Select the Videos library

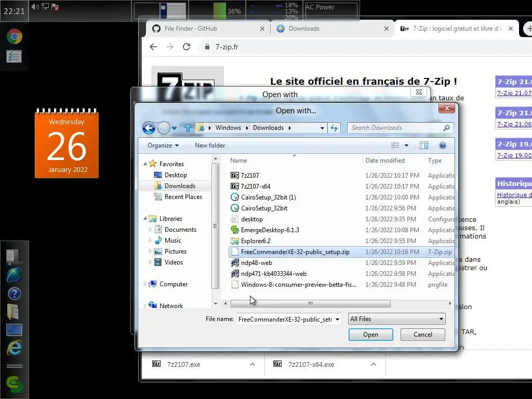point(174,262)
